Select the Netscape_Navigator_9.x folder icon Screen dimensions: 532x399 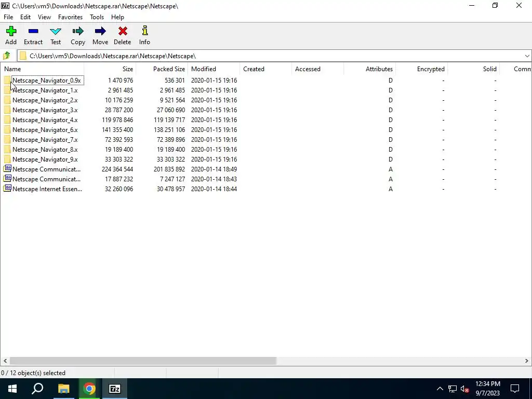pos(7,159)
